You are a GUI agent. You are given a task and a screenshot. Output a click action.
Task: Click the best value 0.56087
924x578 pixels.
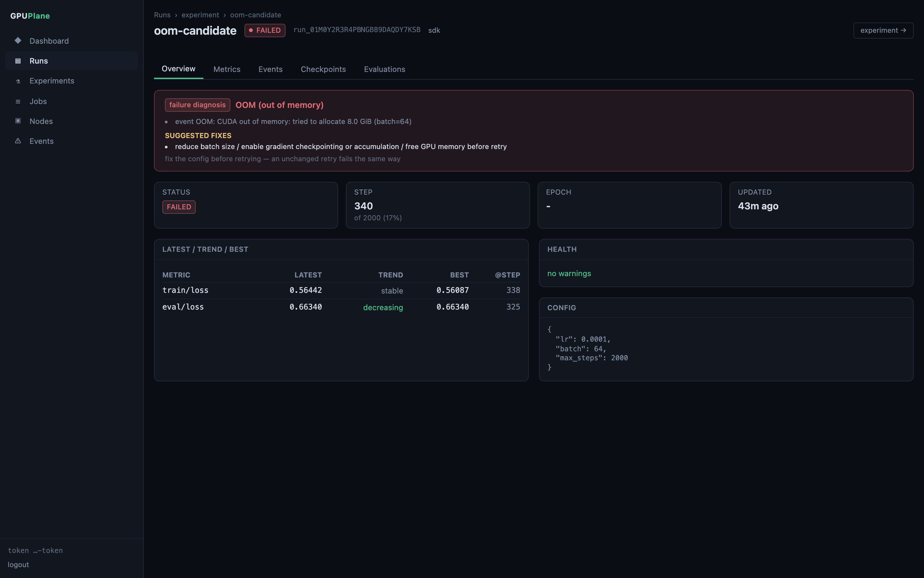[452, 291]
